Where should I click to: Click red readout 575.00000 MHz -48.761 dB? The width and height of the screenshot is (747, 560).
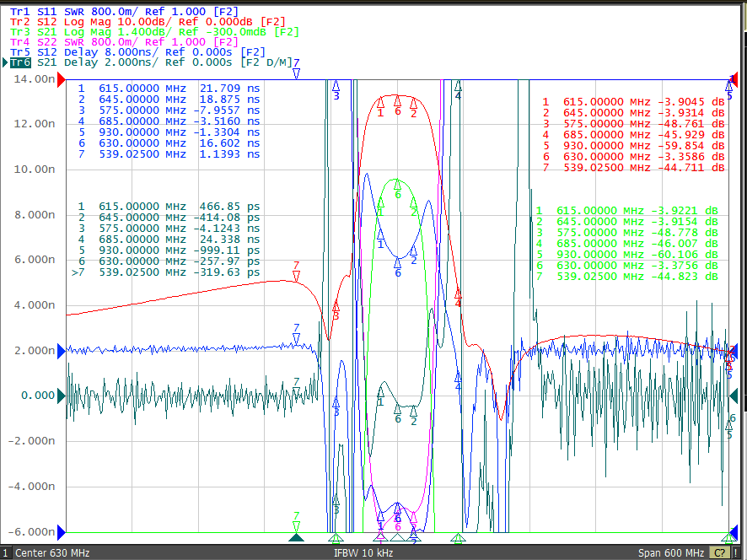point(633,123)
